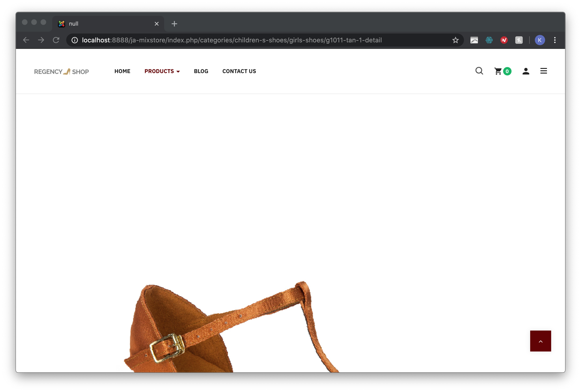
Task: Open Chrome three-dot menu
Action: coord(554,40)
